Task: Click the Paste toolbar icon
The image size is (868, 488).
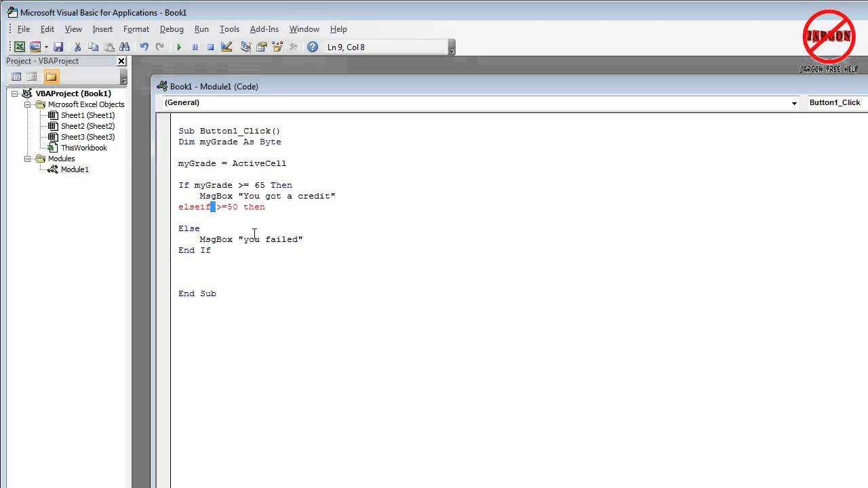Action: [108, 47]
